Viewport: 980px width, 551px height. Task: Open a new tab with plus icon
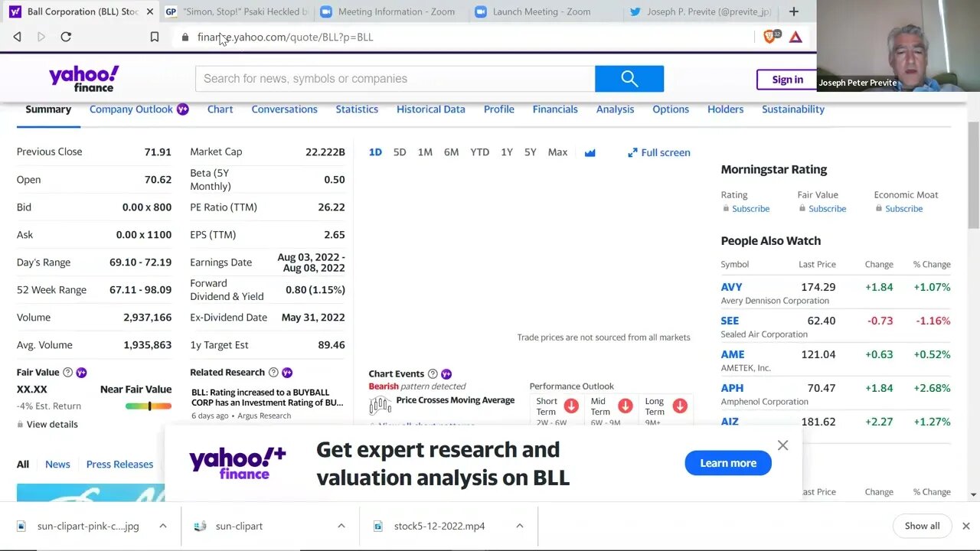coord(794,11)
